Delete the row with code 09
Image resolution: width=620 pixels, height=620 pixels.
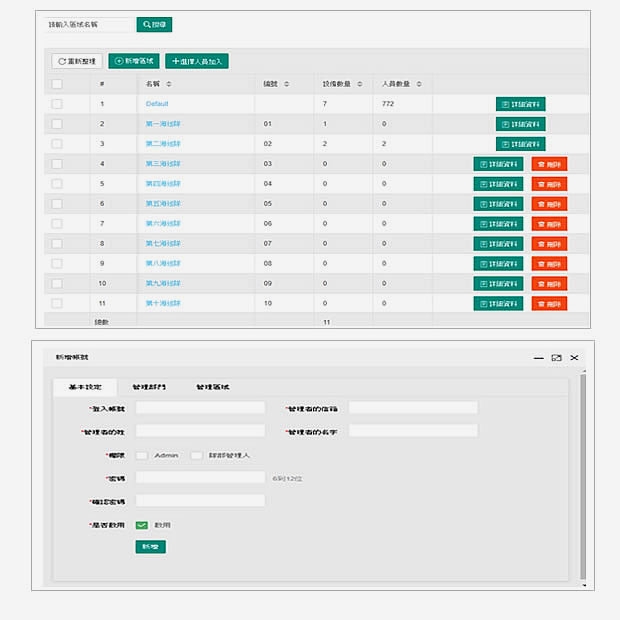tap(549, 284)
